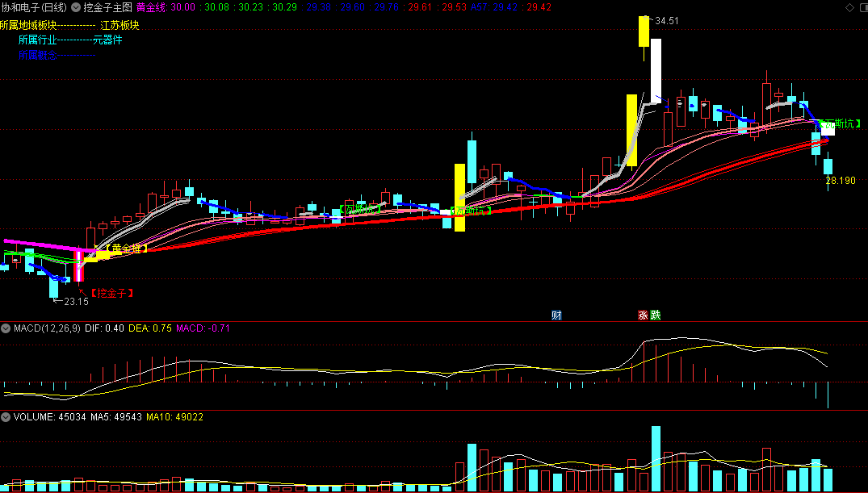Click the 财 marker below the chart
Image resolution: width=868 pixels, height=493 pixels.
(556, 315)
